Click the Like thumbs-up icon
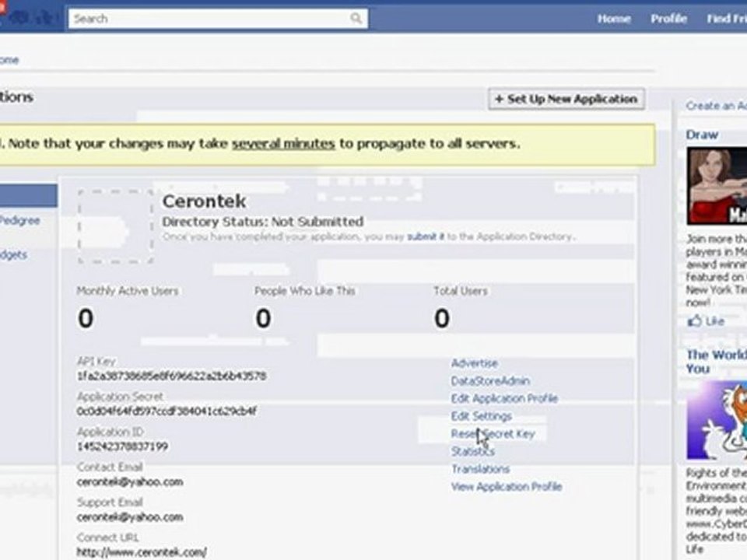Screen dimensions: 747x560 [695, 320]
